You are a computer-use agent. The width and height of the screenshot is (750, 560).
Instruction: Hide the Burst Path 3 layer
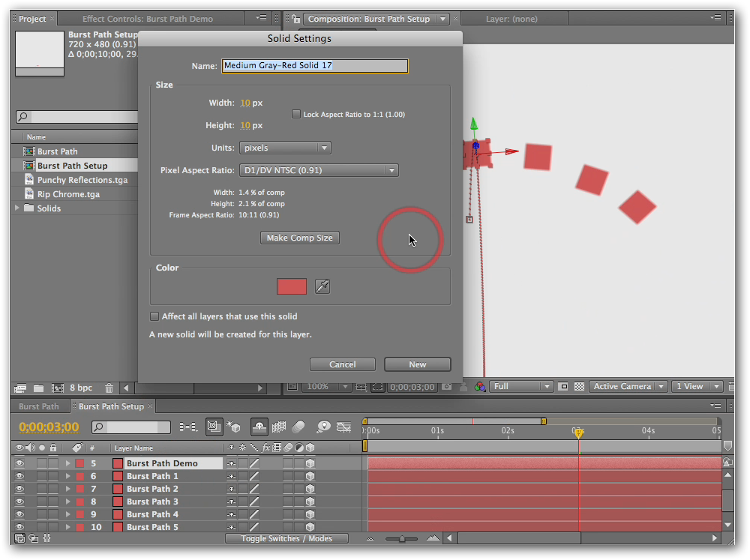coord(19,502)
